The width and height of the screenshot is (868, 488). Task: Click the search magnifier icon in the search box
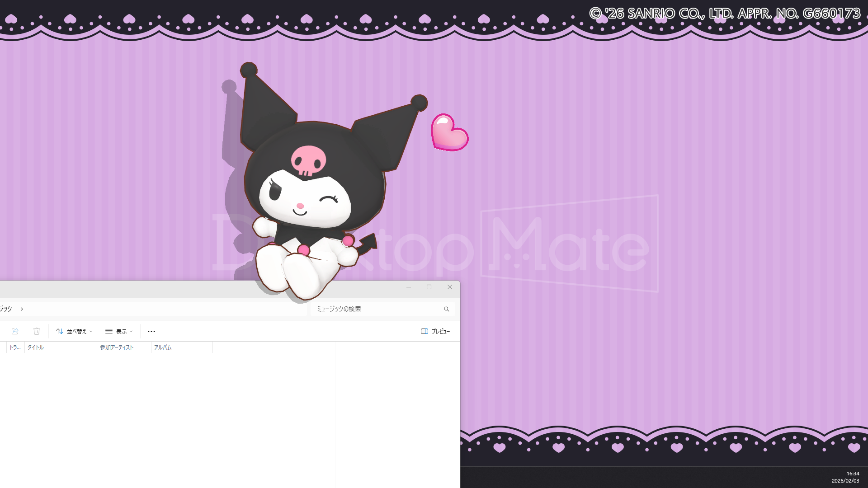pos(446,309)
